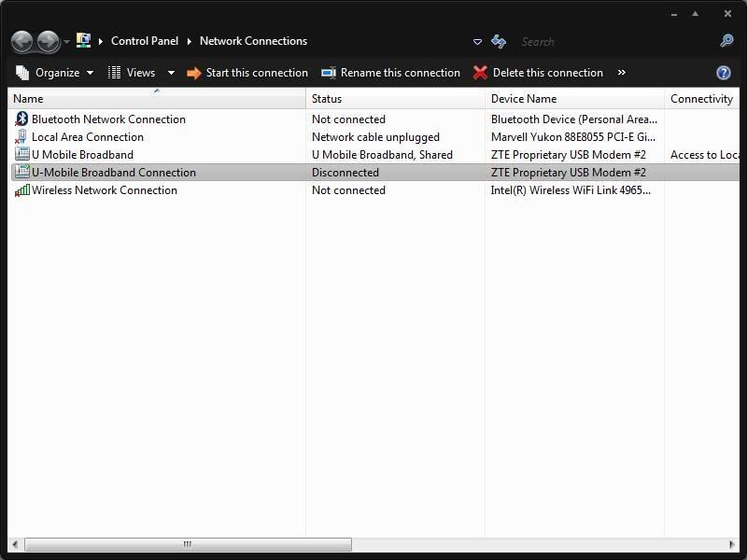Click the horizontal scrollbar thumb
This screenshot has width=747, height=560.
click(187, 544)
